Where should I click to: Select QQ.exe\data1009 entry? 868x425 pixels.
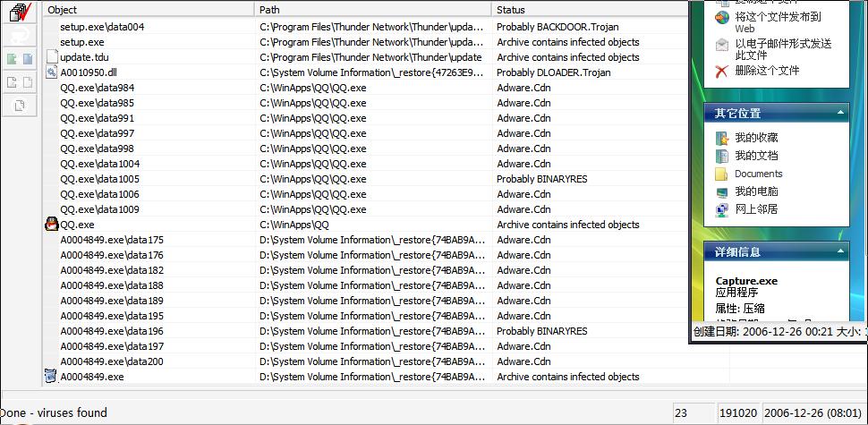[x=99, y=209]
